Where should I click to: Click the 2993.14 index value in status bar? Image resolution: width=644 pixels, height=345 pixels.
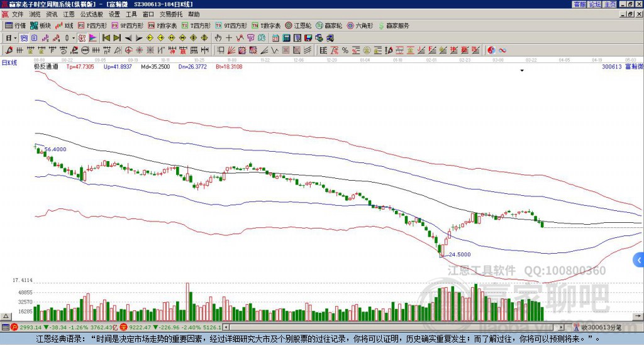pos(31,328)
